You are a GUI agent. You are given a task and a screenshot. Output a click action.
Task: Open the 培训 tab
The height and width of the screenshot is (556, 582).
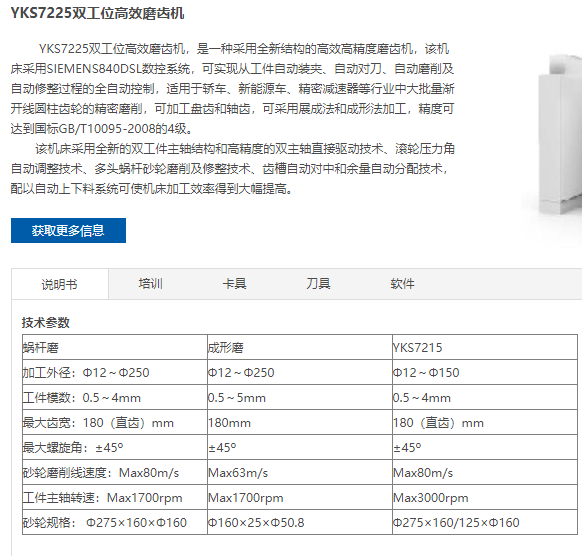[x=150, y=284]
